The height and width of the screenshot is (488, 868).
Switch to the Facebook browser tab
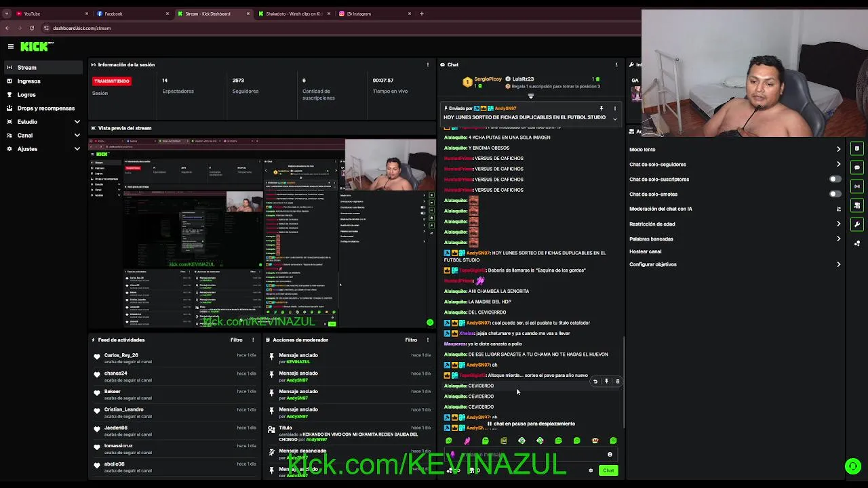click(132, 14)
